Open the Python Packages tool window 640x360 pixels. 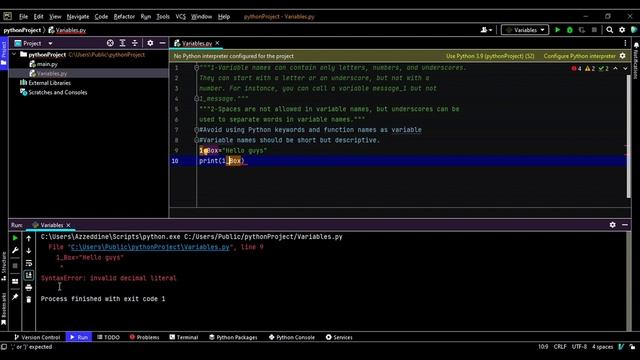point(233,337)
